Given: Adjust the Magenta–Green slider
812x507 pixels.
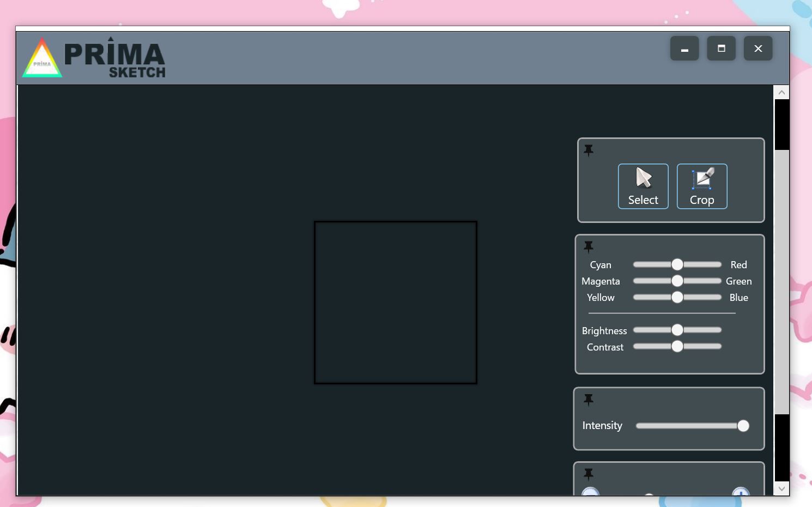Looking at the screenshot, I should click(677, 281).
